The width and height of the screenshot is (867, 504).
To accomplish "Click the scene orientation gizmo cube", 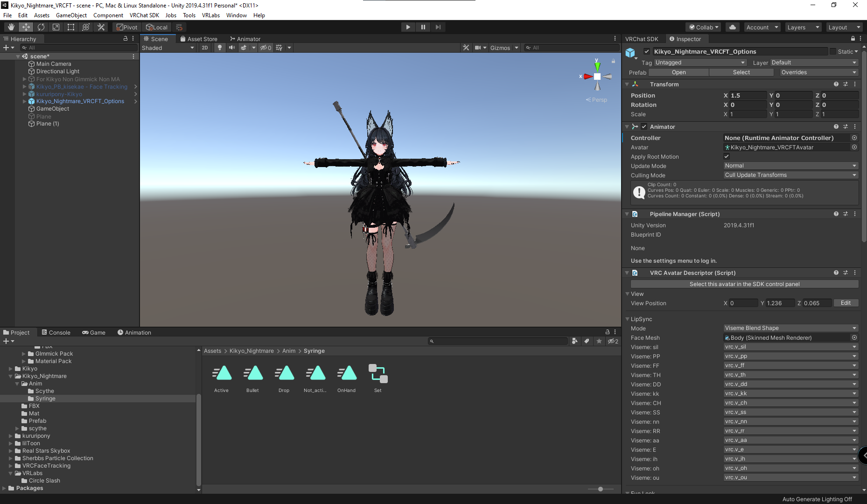I will tap(597, 77).
